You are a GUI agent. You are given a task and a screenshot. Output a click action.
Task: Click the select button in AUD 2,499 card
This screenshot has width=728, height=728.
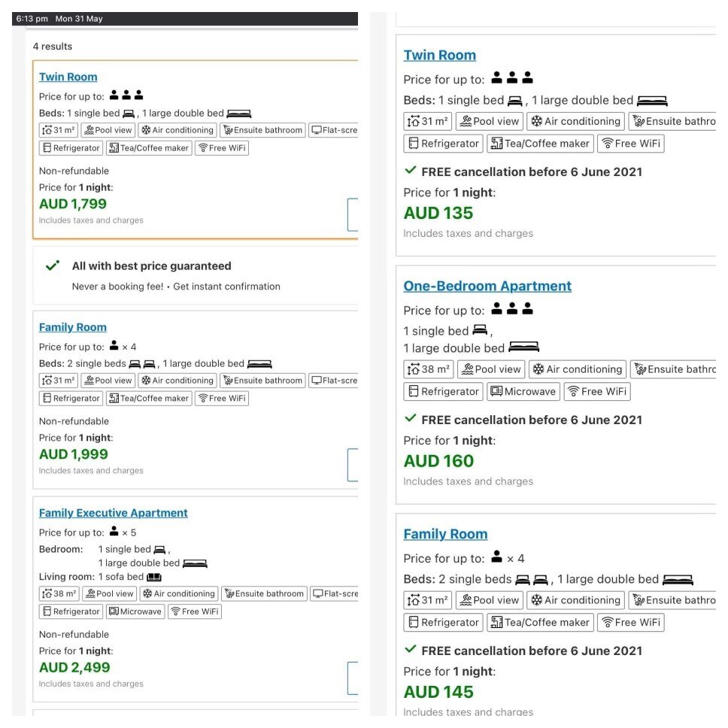click(x=353, y=678)
